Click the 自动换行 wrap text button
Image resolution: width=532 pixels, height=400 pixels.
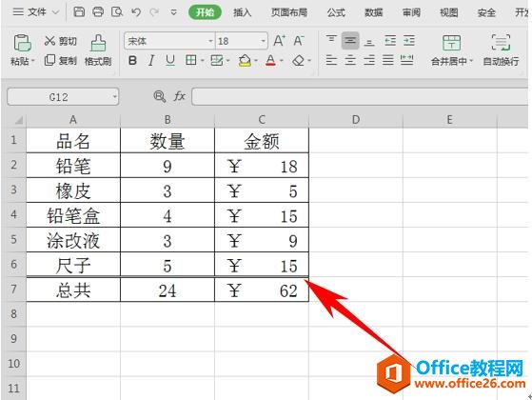pos(502,50)
